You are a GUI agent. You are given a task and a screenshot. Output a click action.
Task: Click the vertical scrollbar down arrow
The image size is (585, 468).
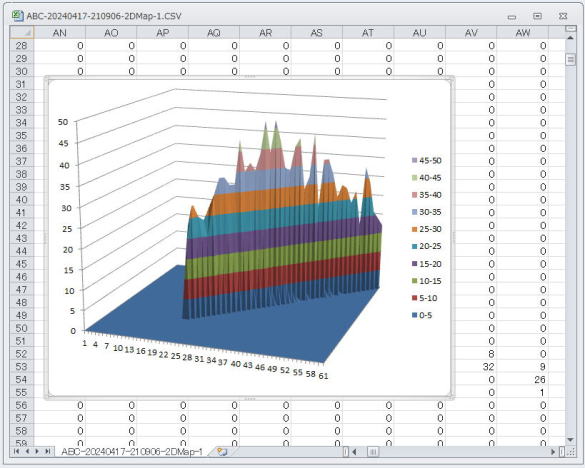coord(570,440)
